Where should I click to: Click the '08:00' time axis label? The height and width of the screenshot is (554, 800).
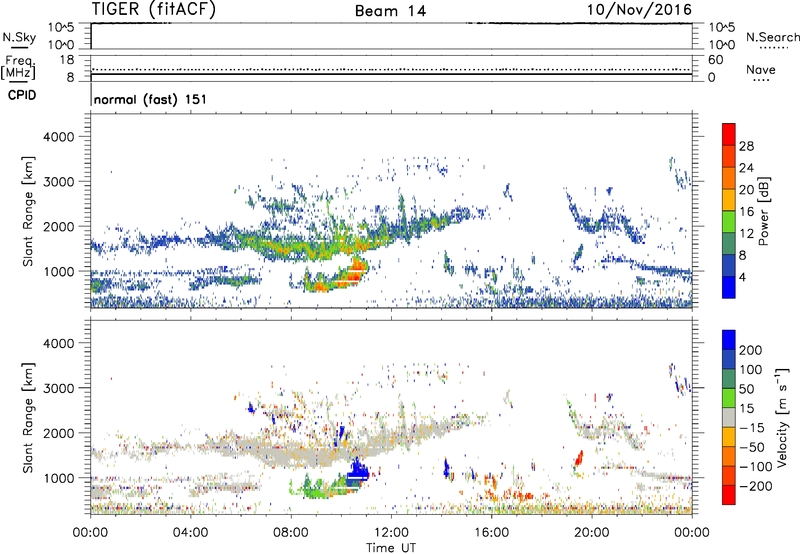tap(291, 533)
